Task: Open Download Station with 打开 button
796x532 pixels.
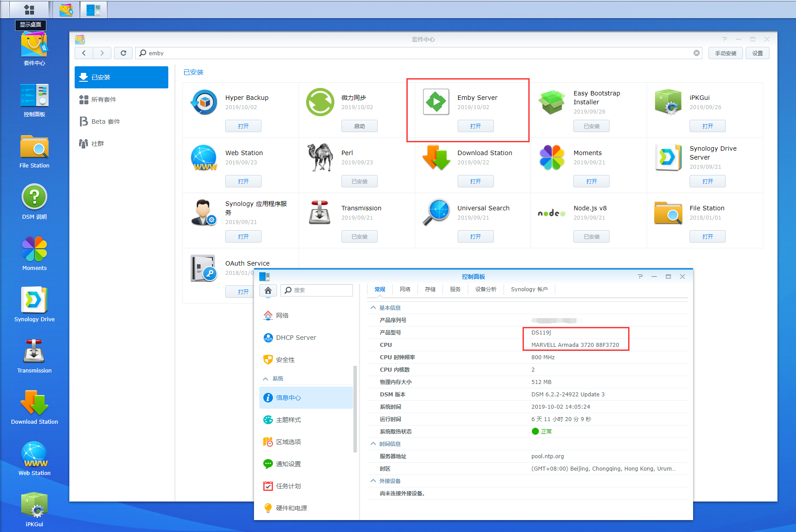Action: (x=475, y=182)
